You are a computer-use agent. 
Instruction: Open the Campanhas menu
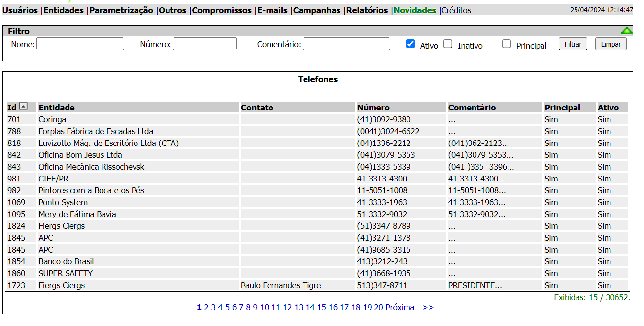pos(316,10)
